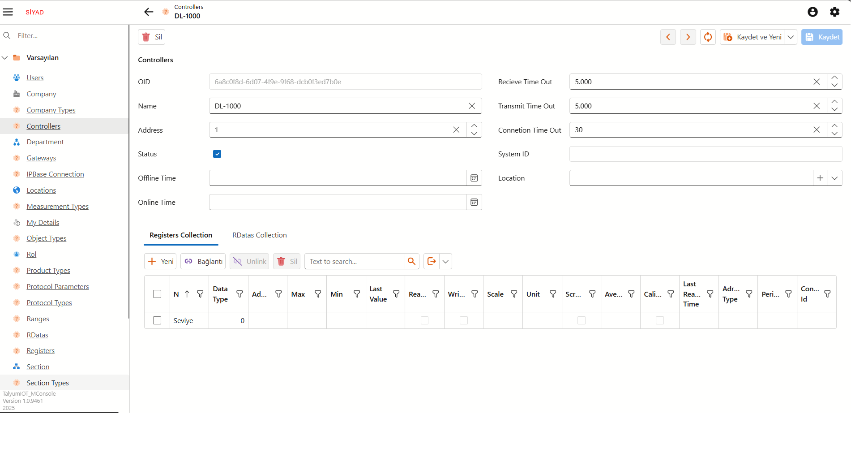This screenshot has width=868, height=466.
Task: Check the select-all header checkbox
Action: pos(157,294)
